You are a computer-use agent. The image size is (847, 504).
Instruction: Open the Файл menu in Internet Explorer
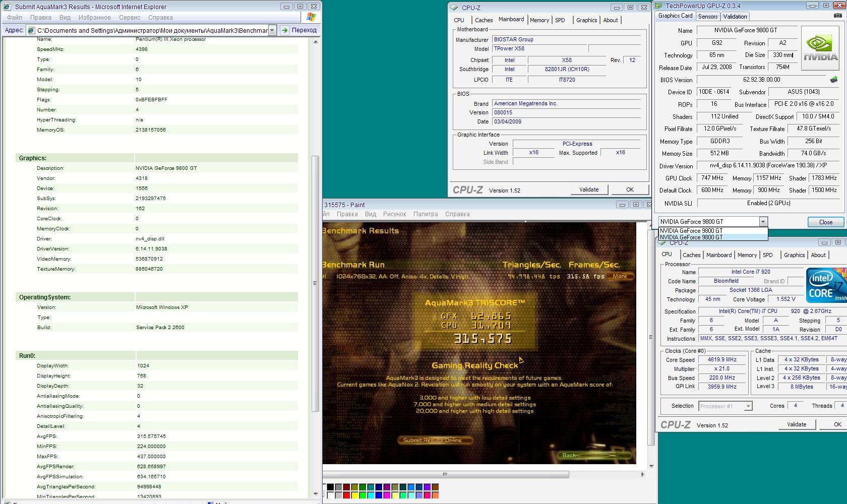15,17
